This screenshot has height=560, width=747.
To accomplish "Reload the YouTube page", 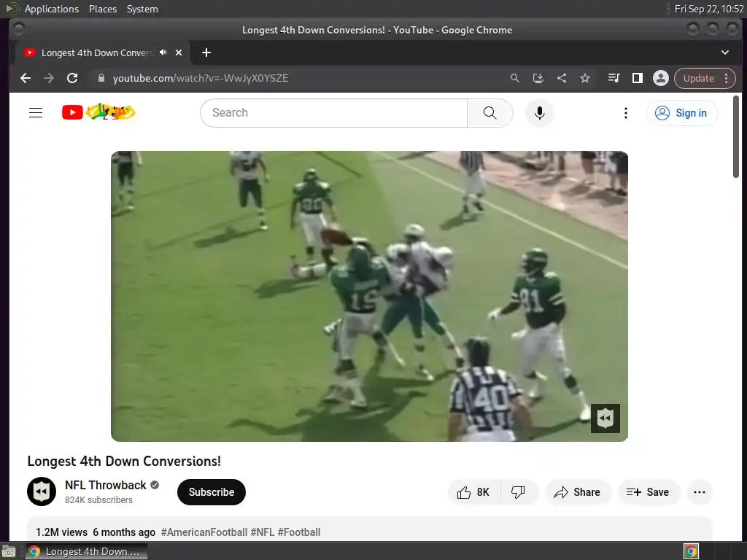I will [x=72, y=78].
